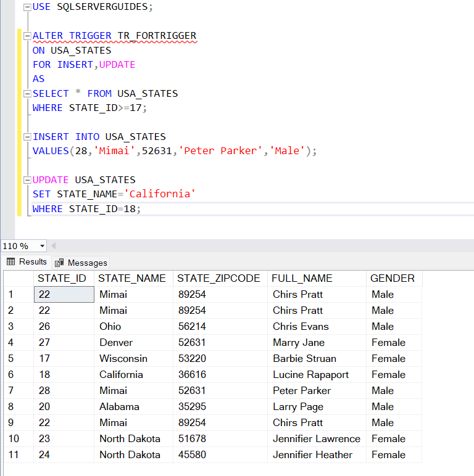
Task: Select the STATE_ZIPCODE column header
Action: 220,278
